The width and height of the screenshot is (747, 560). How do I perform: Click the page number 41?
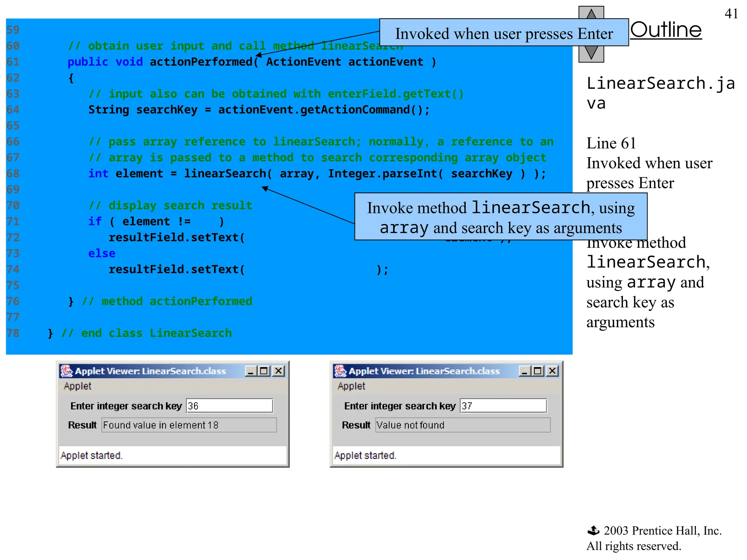click(731, 14)
